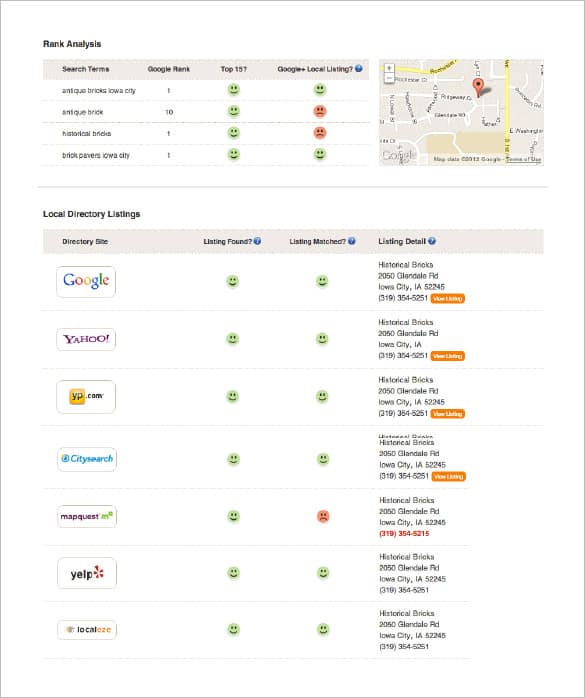The height and width of the screenshot is (698, 585).
Task: Click the Citysearch directory logo
Action: [x=87, y=459]
